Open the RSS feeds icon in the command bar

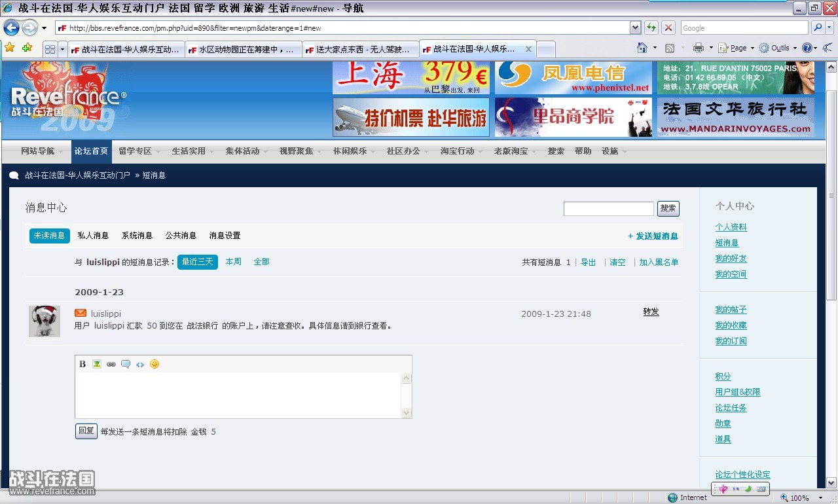[x=670, y=48]
